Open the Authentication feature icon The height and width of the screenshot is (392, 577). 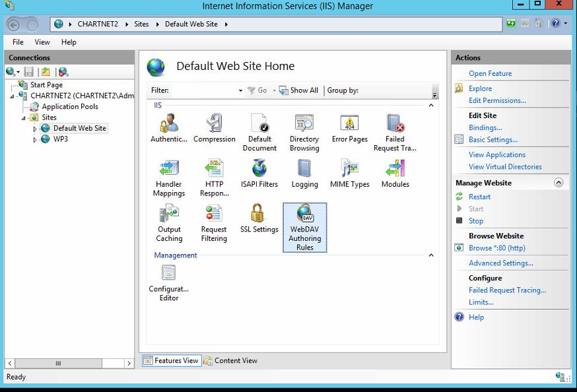tap(169, 128)
